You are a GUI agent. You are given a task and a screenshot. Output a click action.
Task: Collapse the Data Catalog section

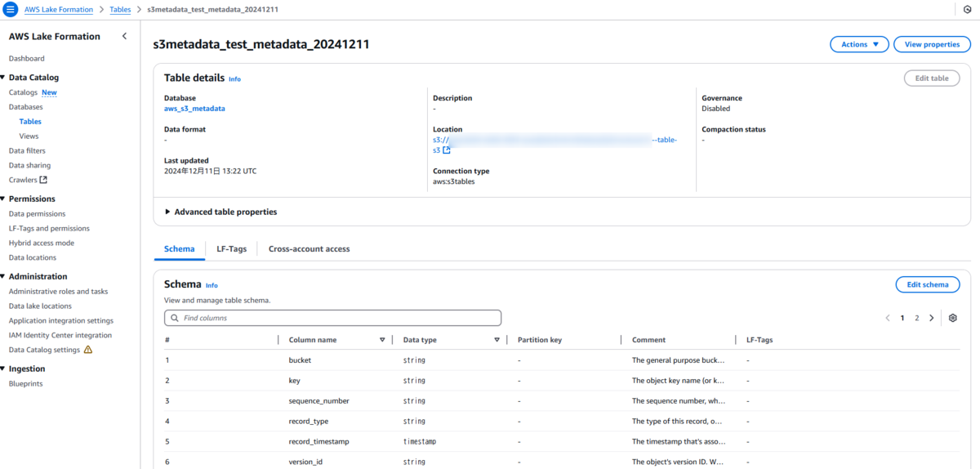tap(4, 78)
